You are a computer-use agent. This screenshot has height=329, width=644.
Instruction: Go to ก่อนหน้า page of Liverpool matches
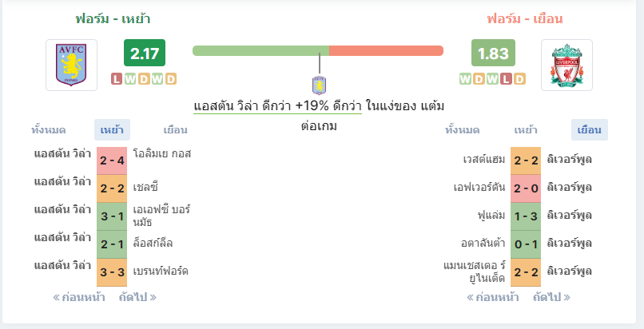493,297
